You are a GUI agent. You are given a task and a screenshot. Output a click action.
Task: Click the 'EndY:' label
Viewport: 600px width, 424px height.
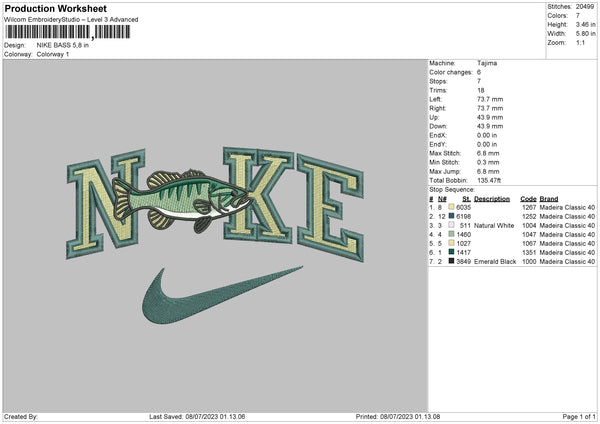tap(438, 145)
